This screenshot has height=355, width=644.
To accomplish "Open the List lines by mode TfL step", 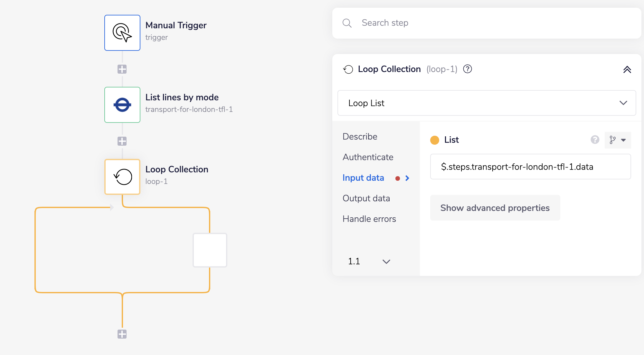I will click(122, 105).
